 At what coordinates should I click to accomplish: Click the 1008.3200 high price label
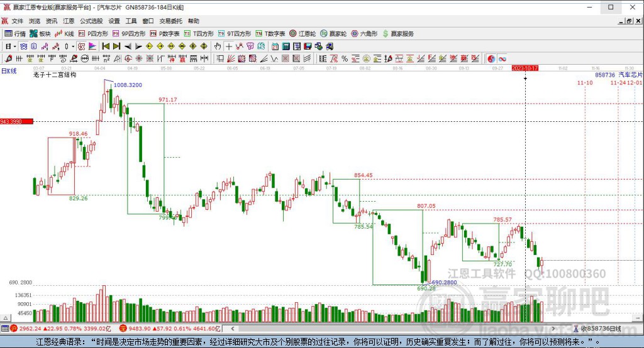(128, 85)
